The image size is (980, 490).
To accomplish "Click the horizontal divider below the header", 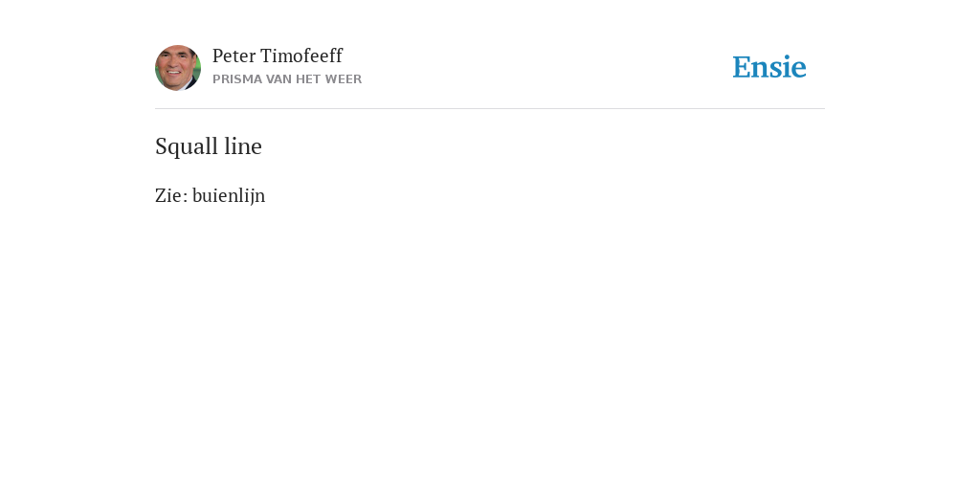I will (490, 109).
